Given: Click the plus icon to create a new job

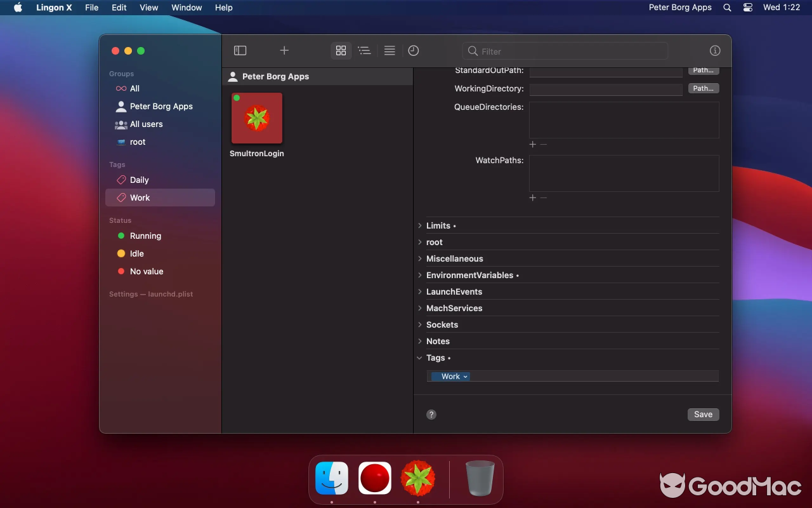Looking at the screenshot, I should 284,50.
